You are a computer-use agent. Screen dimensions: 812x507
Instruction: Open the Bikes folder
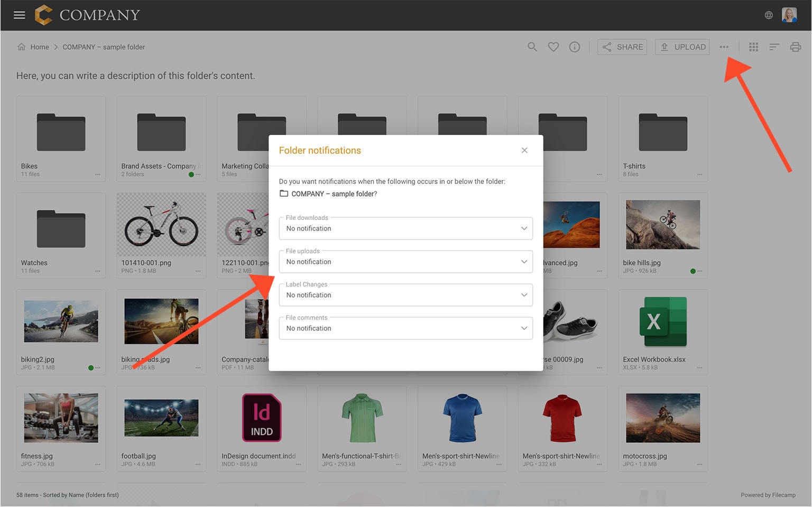pyautogui.click(x=61, y=133)
